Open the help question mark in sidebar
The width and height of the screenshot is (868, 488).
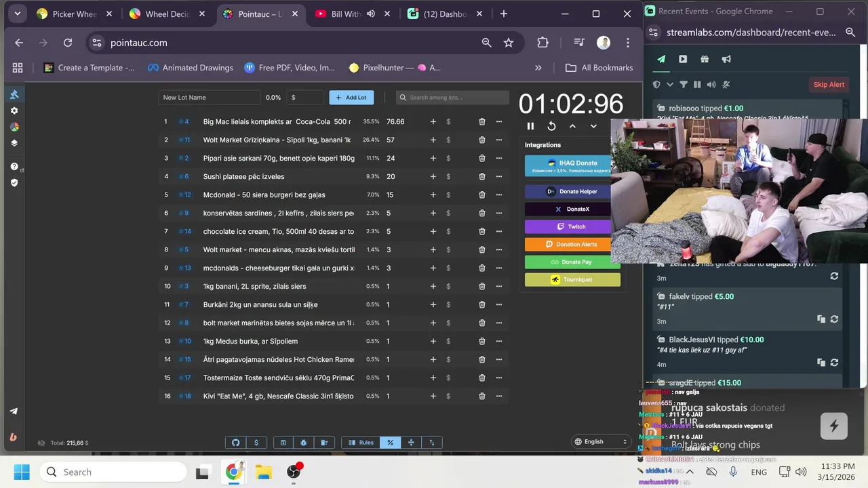click(x=14, y=166)
